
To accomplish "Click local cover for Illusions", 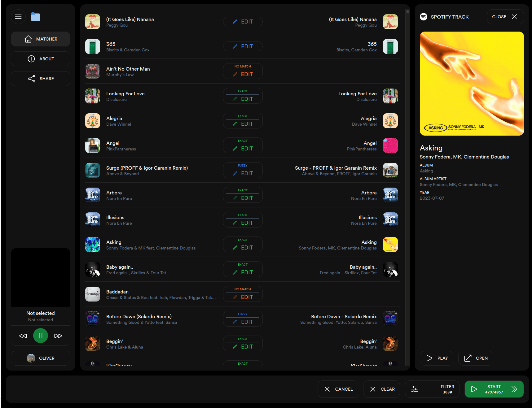I will pos(93,220).
